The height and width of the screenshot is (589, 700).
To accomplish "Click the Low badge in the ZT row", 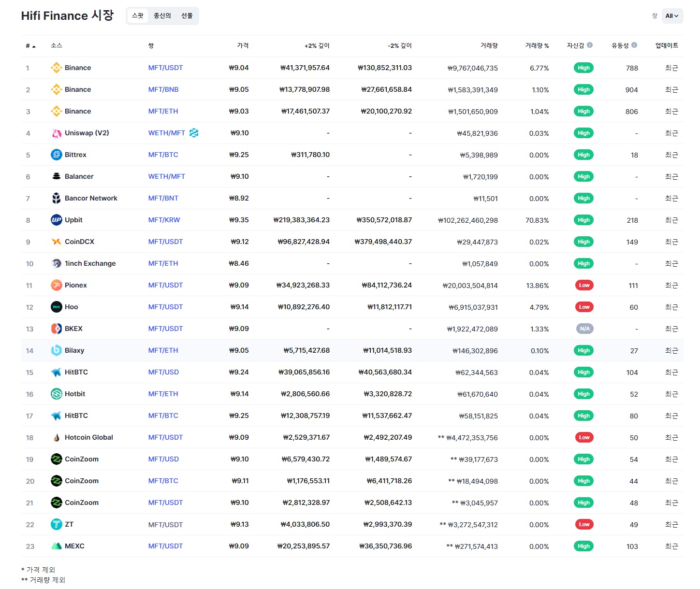I will (x=584, y=524).
